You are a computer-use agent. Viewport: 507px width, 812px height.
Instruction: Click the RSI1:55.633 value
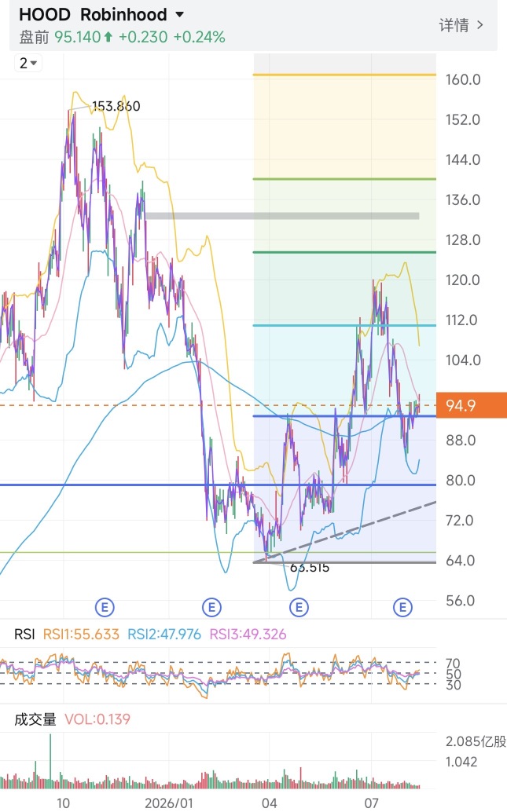point(81,634)
